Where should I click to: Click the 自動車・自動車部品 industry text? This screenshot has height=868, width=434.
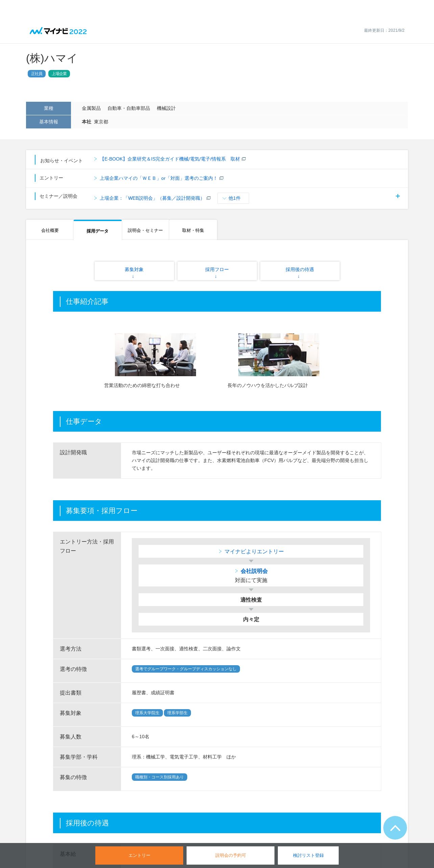129,108
